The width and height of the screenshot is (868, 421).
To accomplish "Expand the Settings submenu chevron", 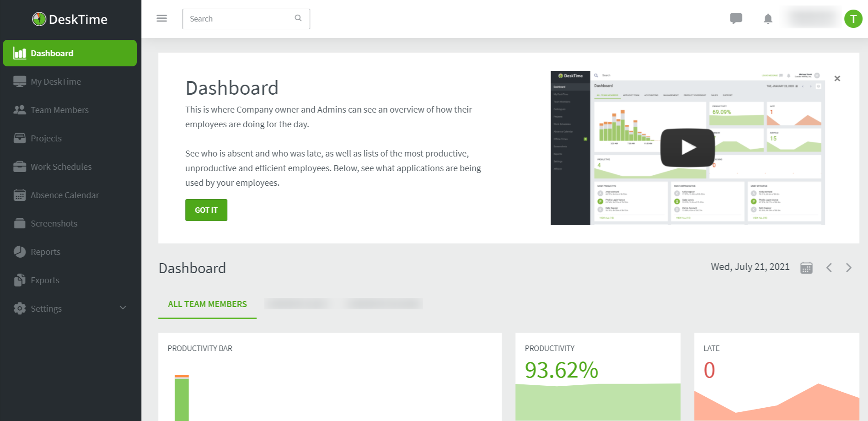I will 123,308.
